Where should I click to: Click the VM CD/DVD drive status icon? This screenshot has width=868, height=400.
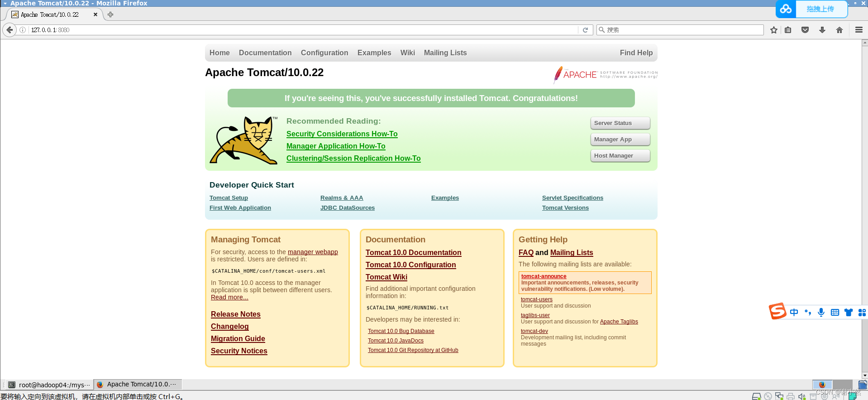[768, 396]
